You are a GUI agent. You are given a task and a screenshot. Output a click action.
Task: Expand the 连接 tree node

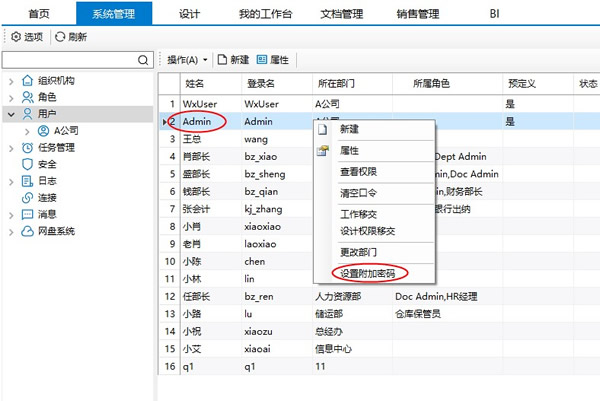10,198
